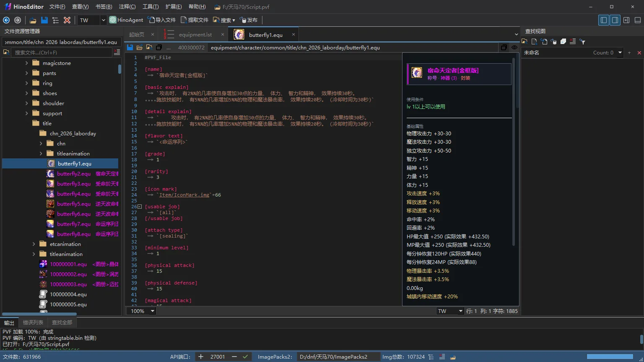Toggle the collapse-side-panel arrow layout button

[x=626, y=20]
